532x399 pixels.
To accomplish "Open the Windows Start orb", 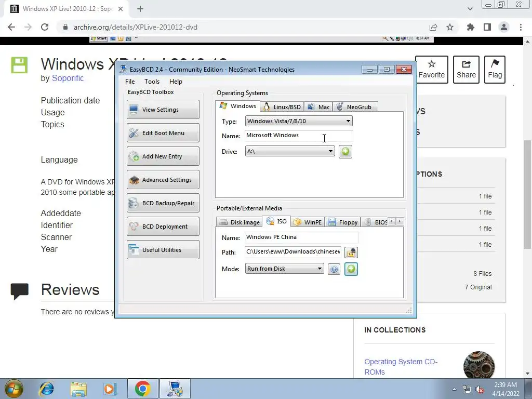I will [14, 389].
